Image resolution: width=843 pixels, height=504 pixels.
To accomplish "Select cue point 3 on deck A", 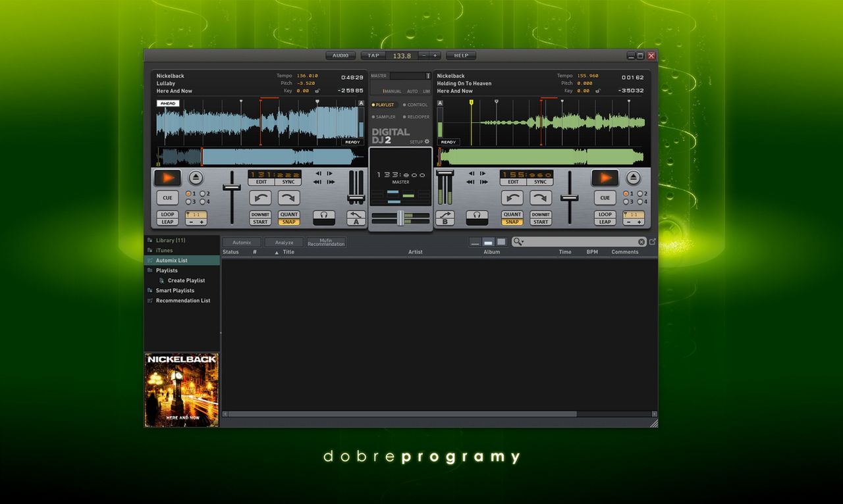I will [x=188, y=202].
